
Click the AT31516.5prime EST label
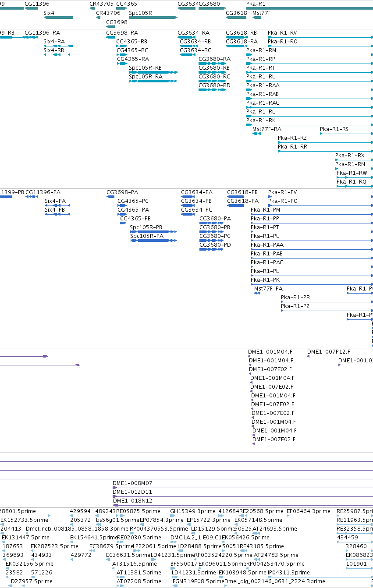134,563
